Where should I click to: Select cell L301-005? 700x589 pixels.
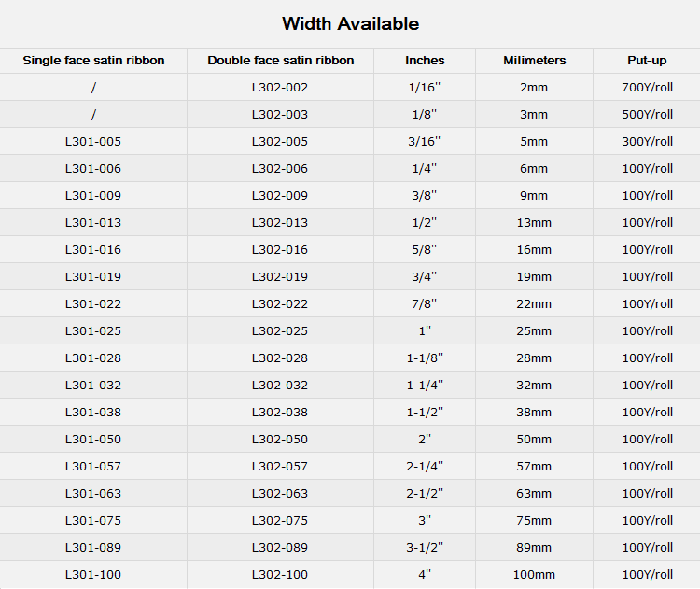click(93, 142)
